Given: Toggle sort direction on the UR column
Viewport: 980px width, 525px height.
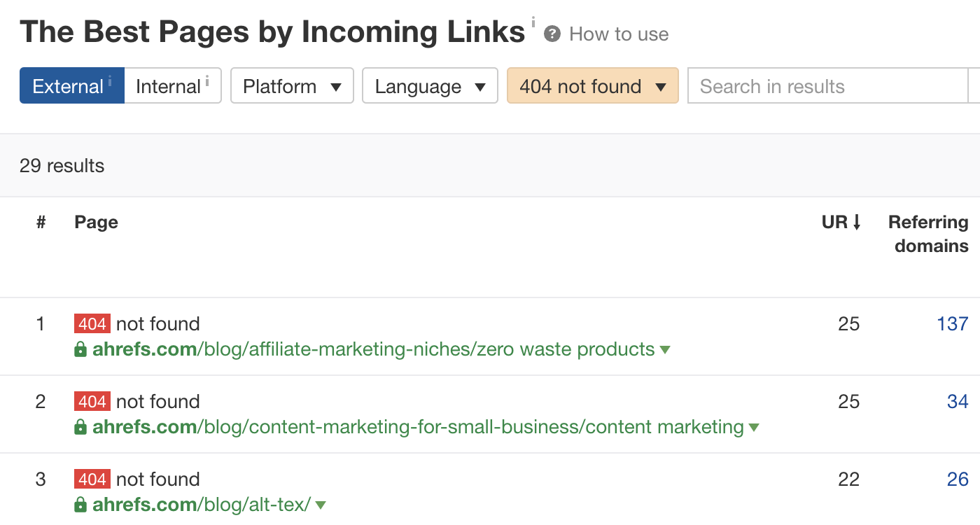Looking at the screenshot, I should tap(841, 222).
